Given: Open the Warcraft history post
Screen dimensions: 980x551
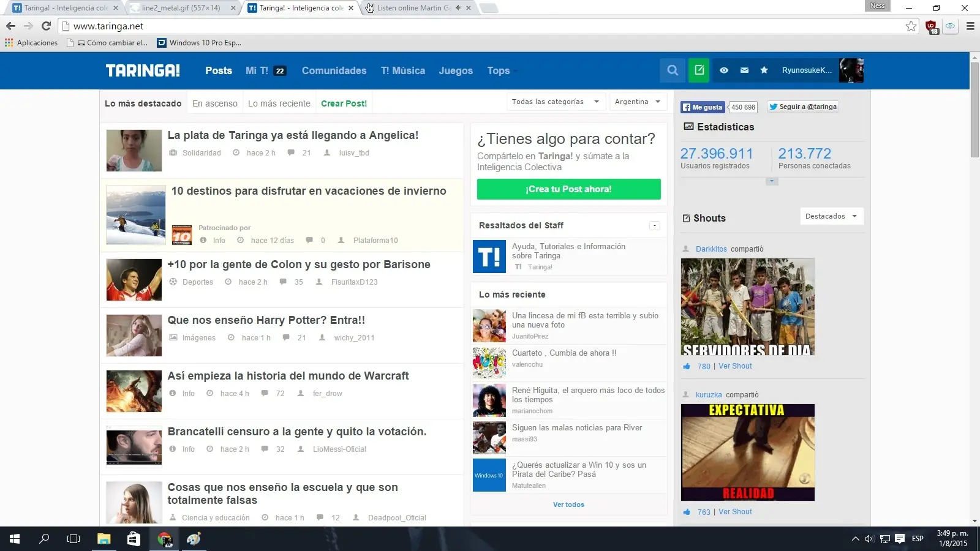Looking at the screenshot, I should pos(288,376).
